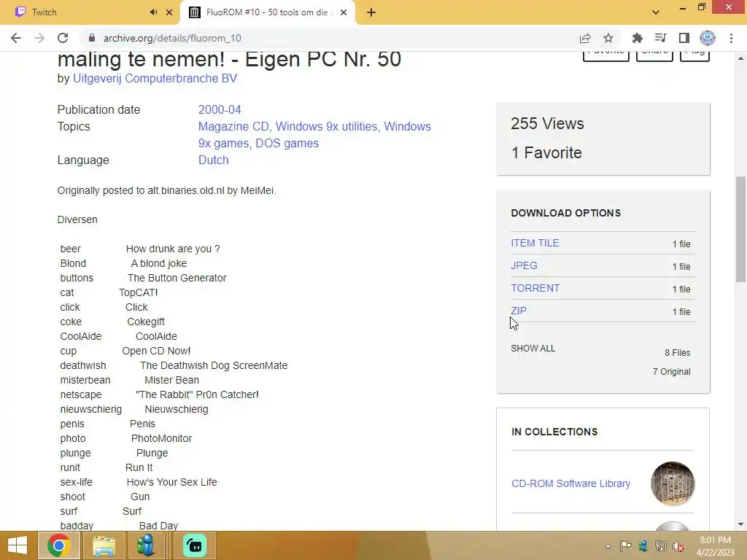
Task: Open the Magazine CD topic link
Action: pyautogui.click(x=233, y=127)
